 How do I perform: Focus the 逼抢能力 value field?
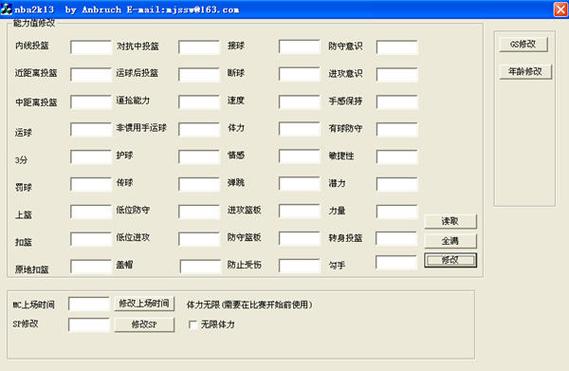click(x=199, y=102)
